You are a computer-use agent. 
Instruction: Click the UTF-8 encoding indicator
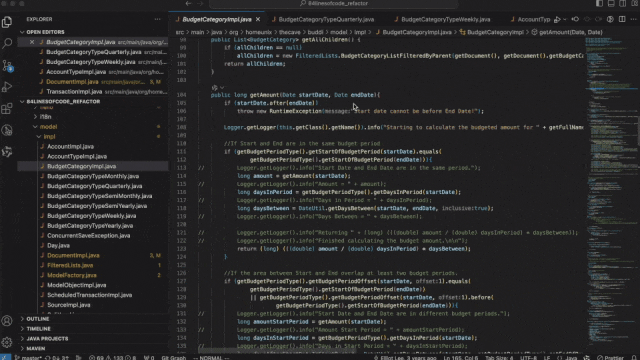[528, 358]
